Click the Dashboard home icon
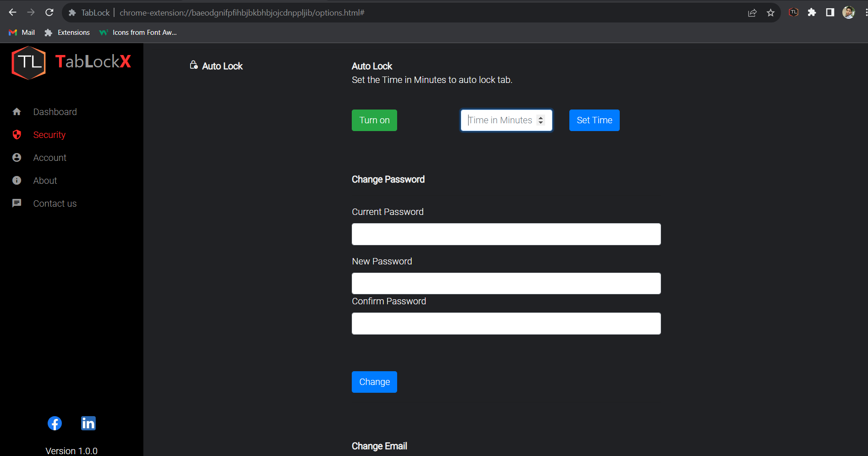 17,111
